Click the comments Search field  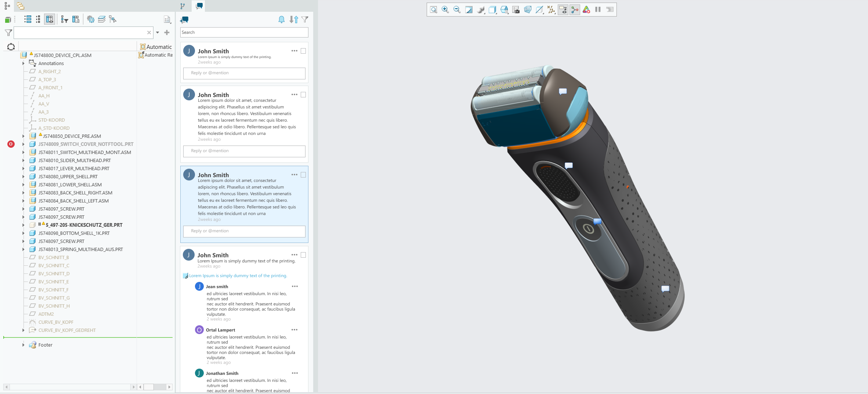[x=244, y=32]
